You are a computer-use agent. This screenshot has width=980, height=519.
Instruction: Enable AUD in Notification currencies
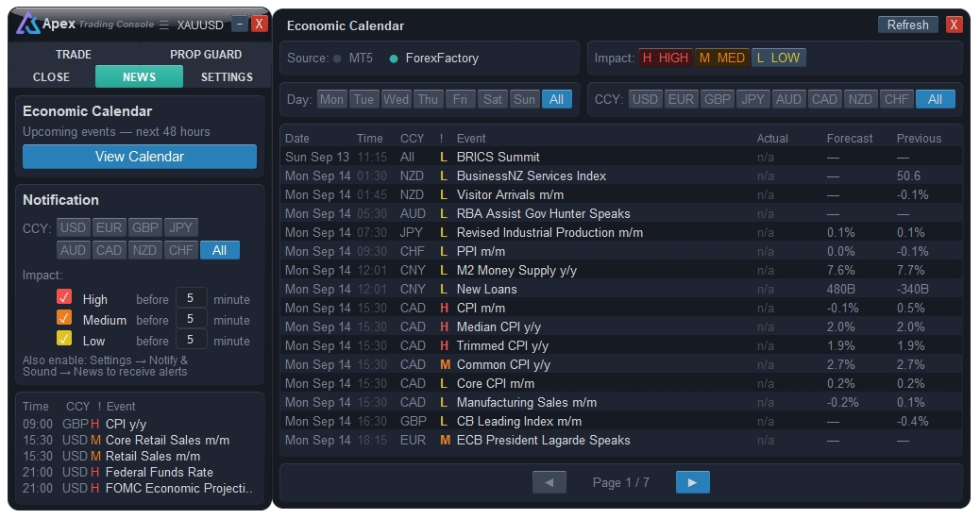(x=73, y=250)
